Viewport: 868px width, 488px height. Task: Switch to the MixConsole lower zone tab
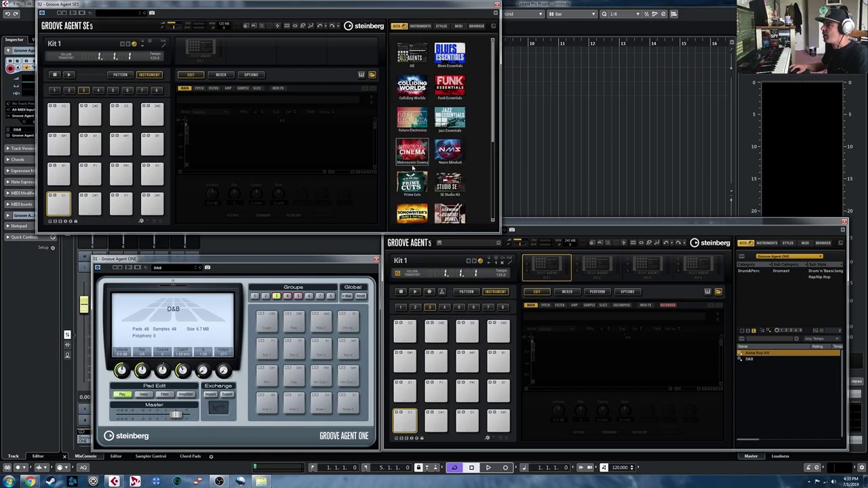(85, 456)
